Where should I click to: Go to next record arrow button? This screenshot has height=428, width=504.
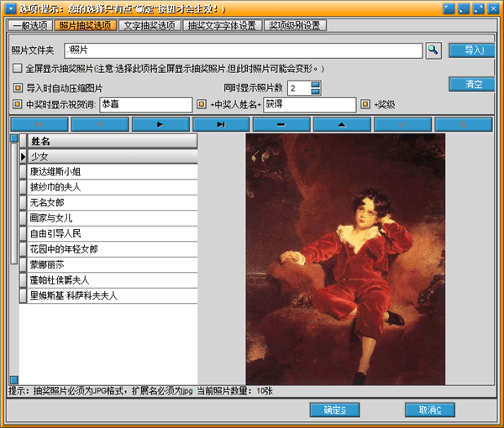click(x=160, y=124)
